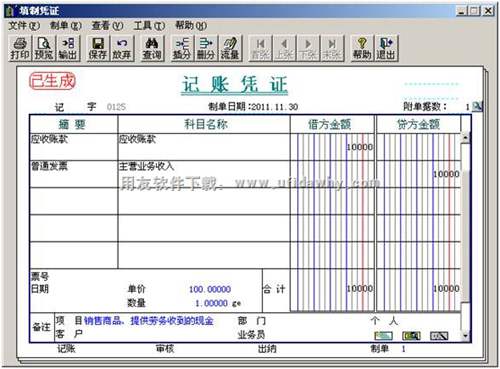Click 主营业务收入 account name cell
The image size is (500, 369).
[x=204, y=174]
